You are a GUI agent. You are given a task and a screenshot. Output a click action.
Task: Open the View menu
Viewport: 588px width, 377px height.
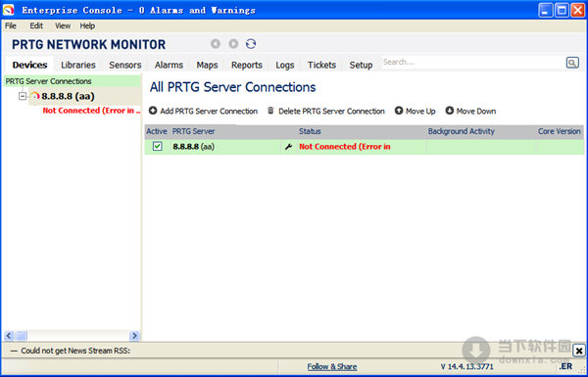(x=63, y=25)
